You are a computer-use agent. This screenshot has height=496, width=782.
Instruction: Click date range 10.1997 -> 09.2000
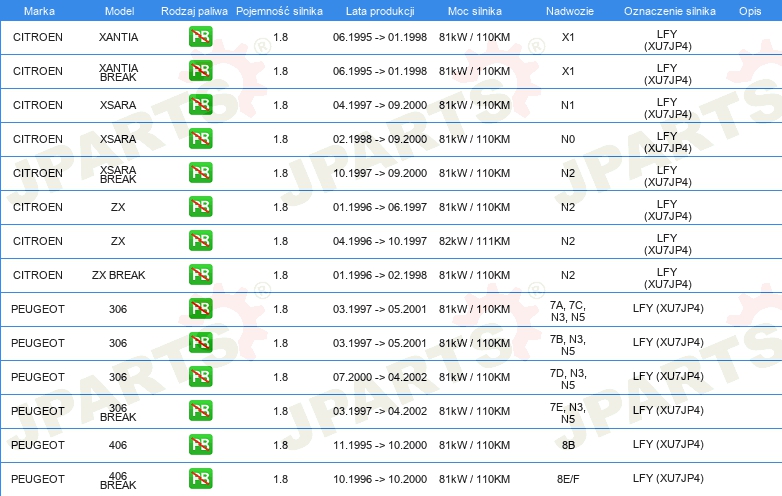point(380,173)
